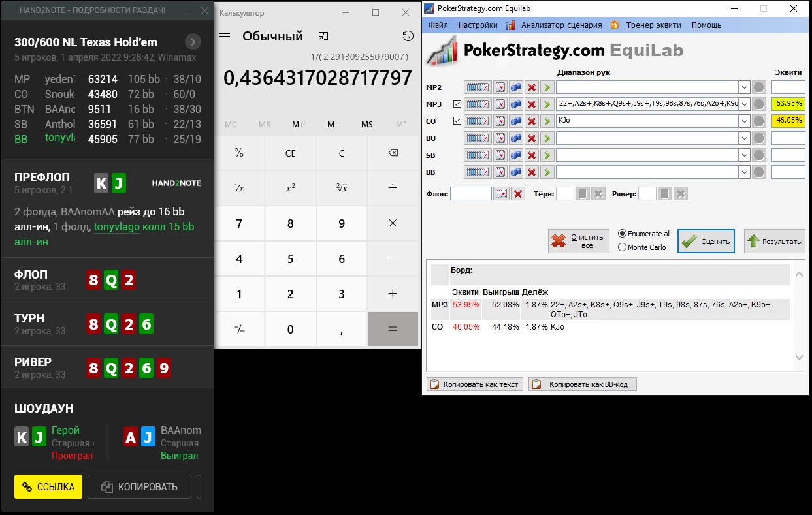Click the digit 7 key in Calculator
Viewport: 812px width, 515px height.
[x=239, y=223]
